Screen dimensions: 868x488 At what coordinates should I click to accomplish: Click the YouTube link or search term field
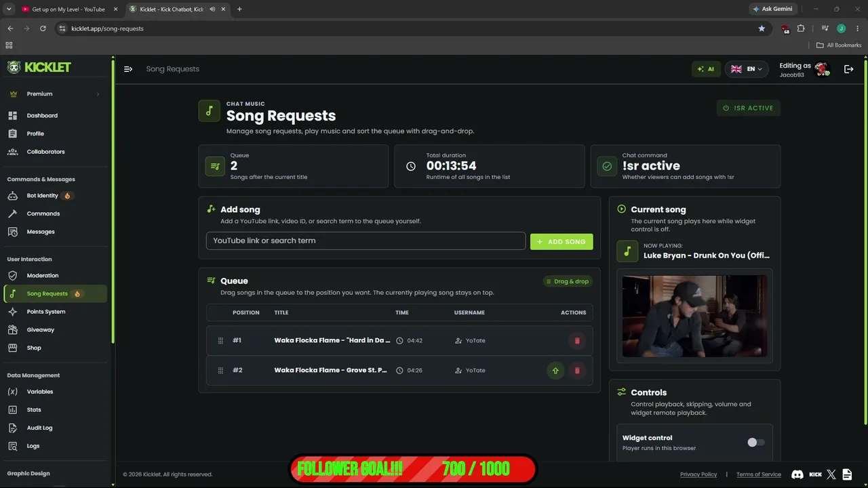coord(366,241)
